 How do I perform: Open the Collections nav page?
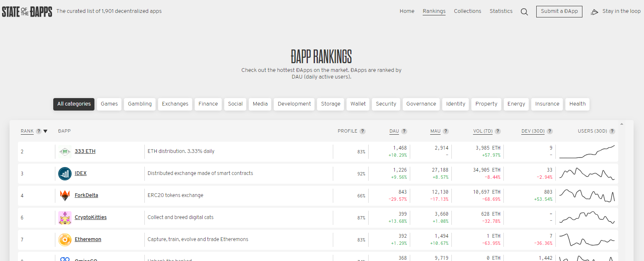pos(467,11)
